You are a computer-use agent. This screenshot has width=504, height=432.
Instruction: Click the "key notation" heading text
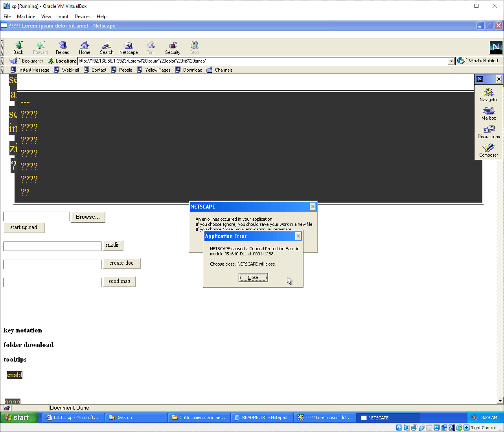23,330
